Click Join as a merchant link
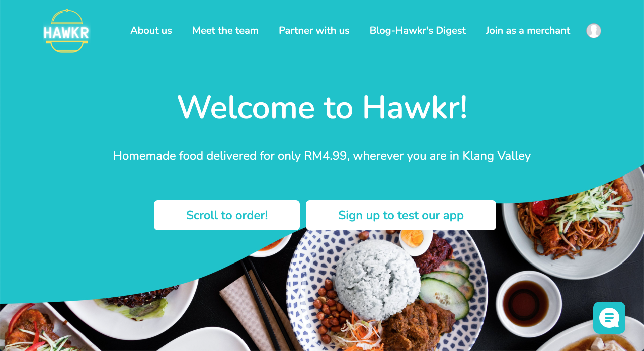Viewport: 644px width, 351px height. 528,31
